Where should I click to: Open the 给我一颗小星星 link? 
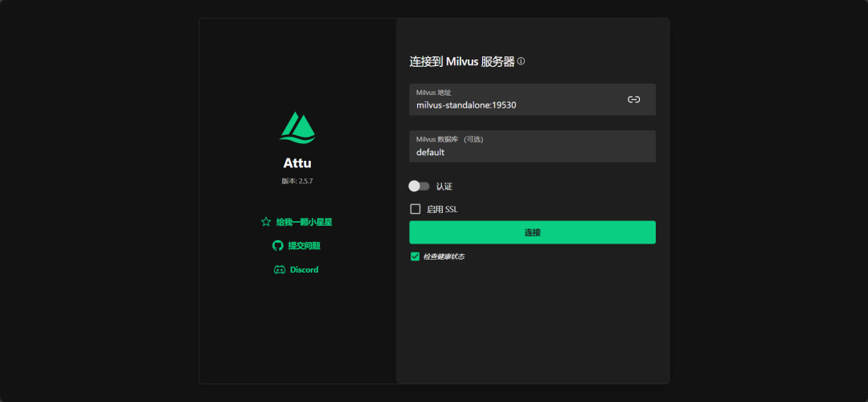pyautogui.click(x=305, y=222)
